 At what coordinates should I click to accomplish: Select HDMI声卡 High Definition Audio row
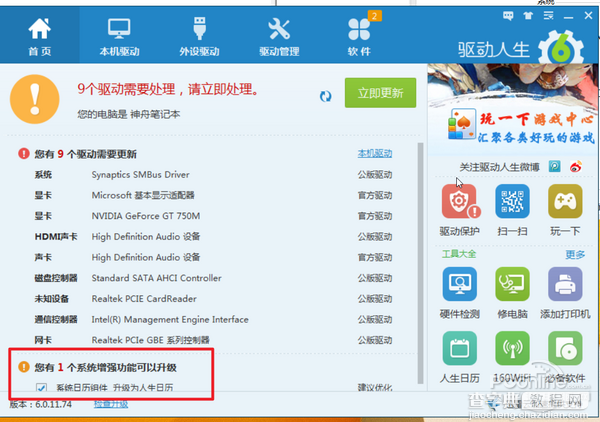pyautogui.click(x=213, y=237)
